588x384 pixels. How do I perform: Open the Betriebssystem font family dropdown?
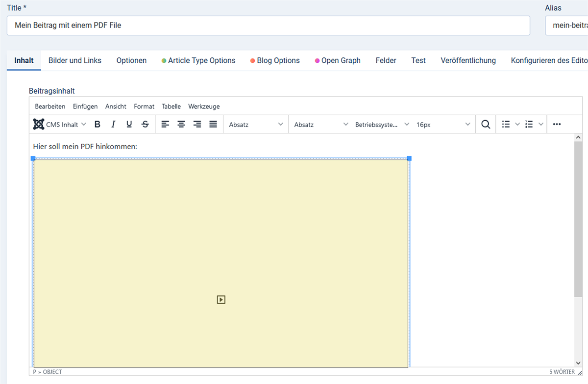382,125
